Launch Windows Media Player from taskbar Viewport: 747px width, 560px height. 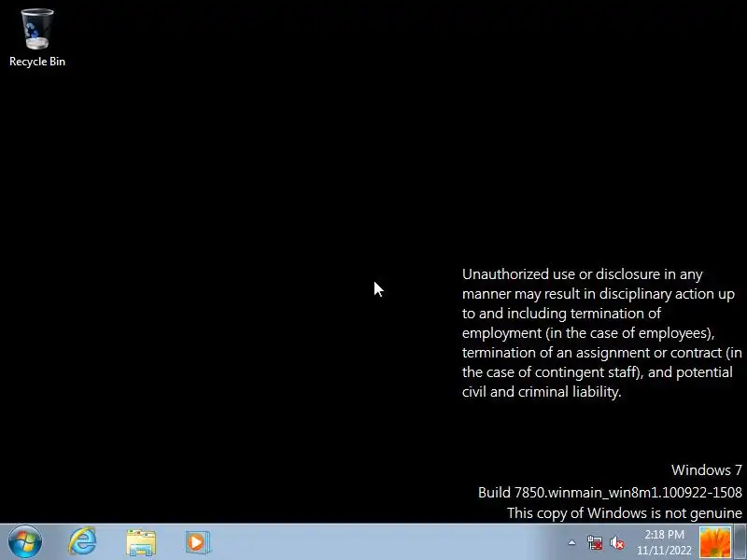pyautogui.click(x=198, y=542)
